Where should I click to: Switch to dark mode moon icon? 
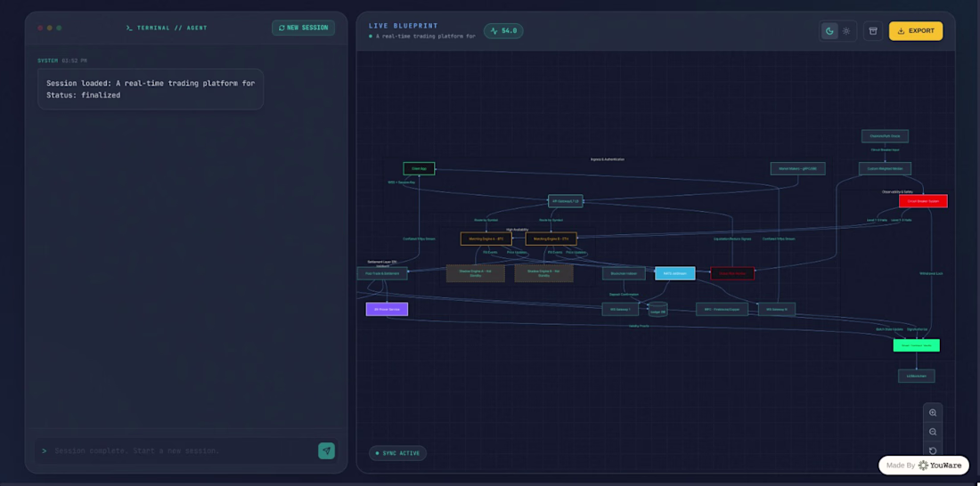point(829,30)
